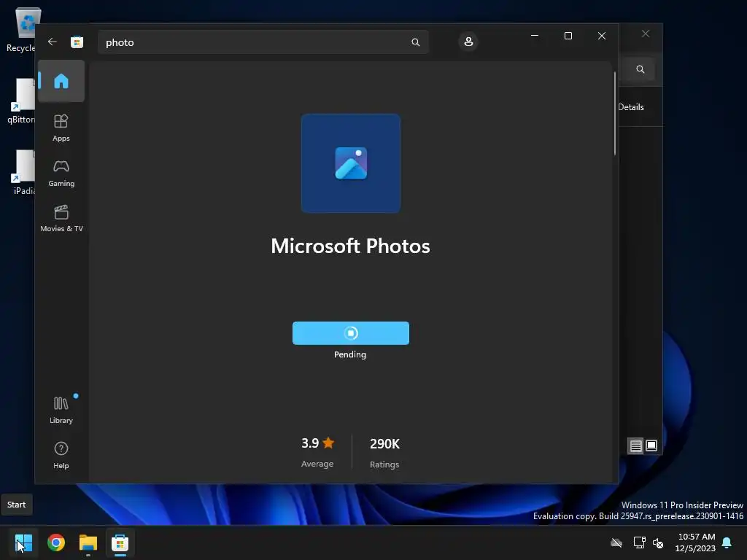747x560 pixels.
Task: Close the Microsoft Store window
Action: (x=602, y=36)
